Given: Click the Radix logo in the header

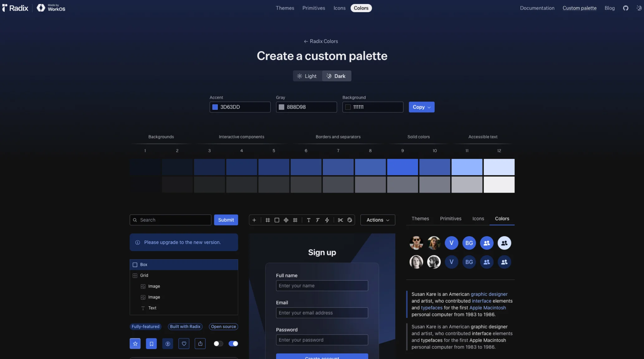Looking at the screenshot, I should click(15, 8).
